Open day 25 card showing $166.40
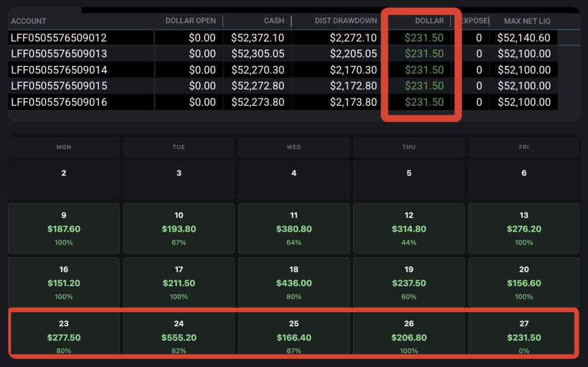Screen dimensions: 588x367 pos(294,333)
